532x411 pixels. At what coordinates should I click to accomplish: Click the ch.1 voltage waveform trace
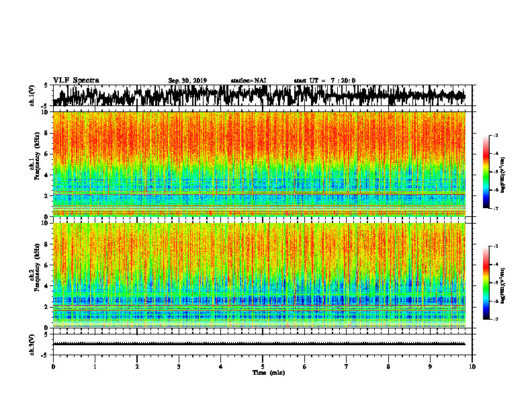(259, 95)
